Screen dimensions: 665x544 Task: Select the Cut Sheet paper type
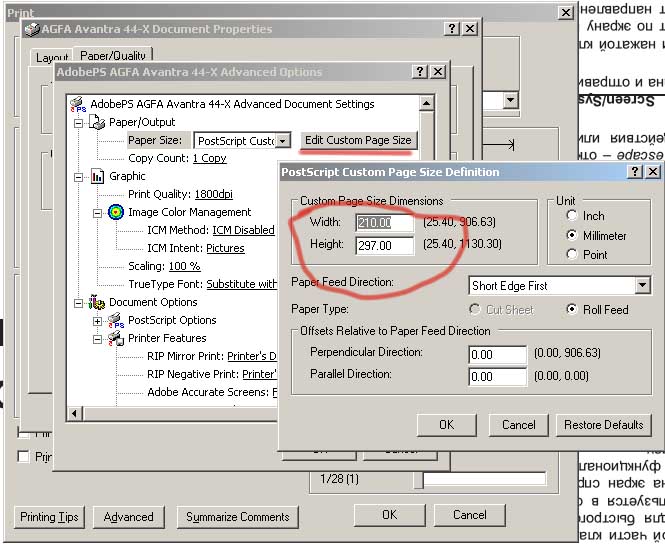point(474,310)
